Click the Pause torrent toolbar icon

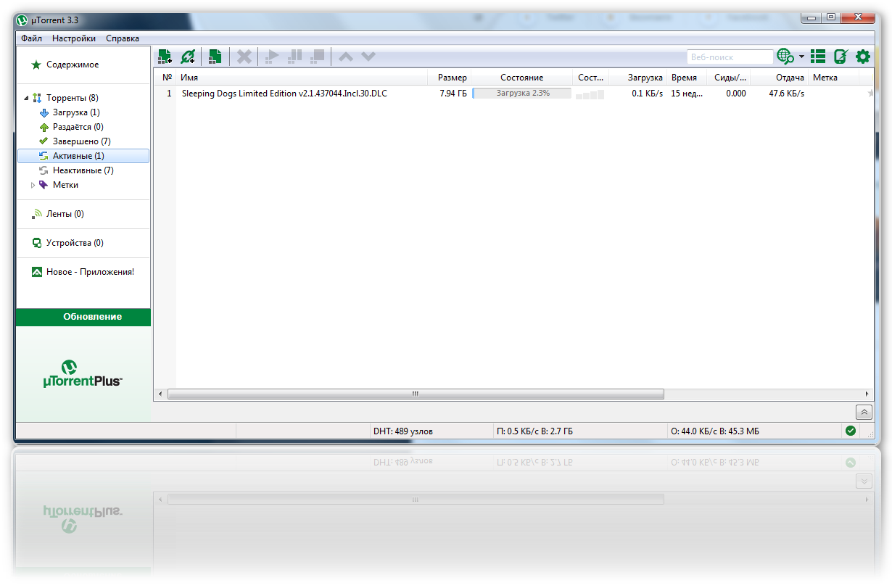[295, 57]
